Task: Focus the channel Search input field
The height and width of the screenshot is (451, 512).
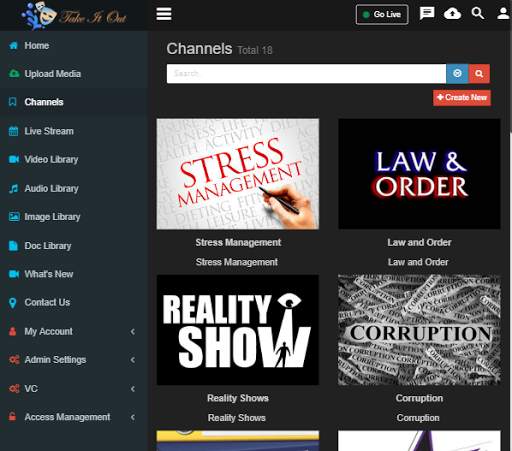Action: [x=306, y=73]
